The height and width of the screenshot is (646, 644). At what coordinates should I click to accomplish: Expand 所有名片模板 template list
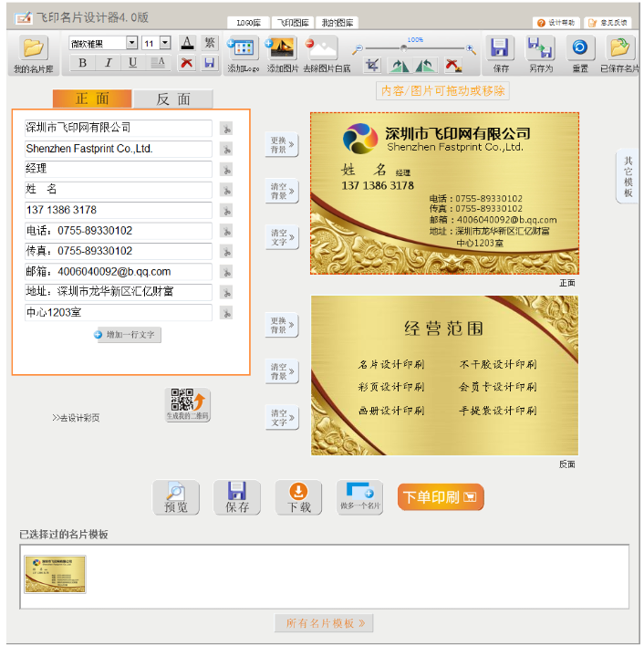325,623
